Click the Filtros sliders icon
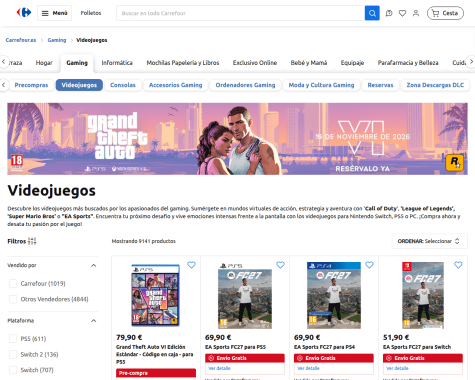475x380 pixels. point(32,241)
